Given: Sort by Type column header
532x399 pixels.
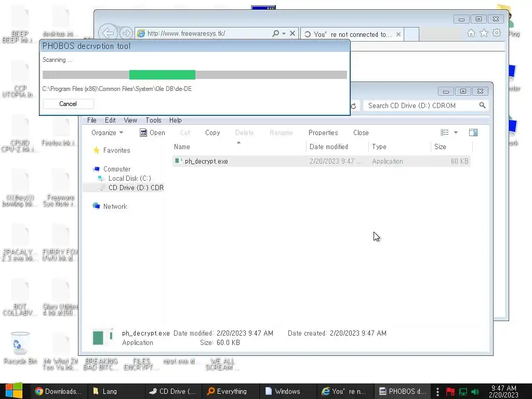Looking at the screenshot, I should pos(379,147).
